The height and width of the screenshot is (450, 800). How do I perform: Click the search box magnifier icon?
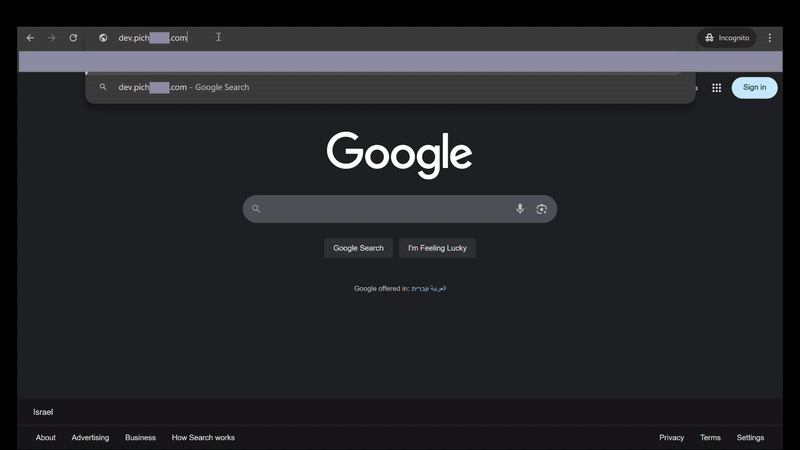(256, 209)
